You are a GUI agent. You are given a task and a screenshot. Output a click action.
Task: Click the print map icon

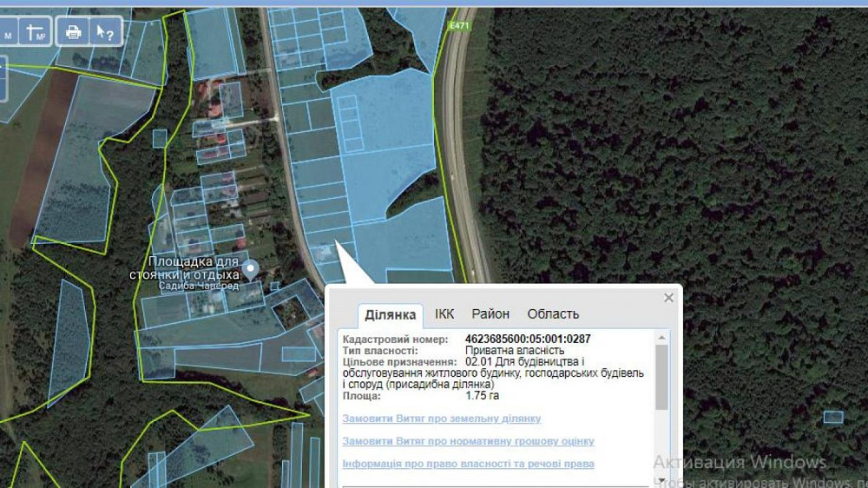click(x=74, y=33)
